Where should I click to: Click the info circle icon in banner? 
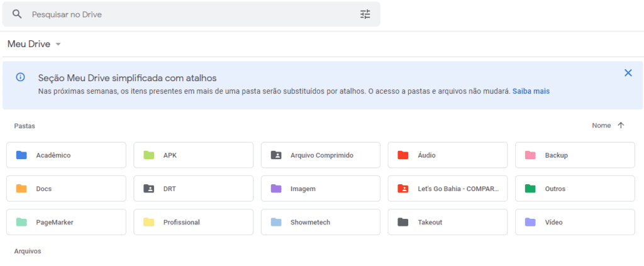coord(20,77)
